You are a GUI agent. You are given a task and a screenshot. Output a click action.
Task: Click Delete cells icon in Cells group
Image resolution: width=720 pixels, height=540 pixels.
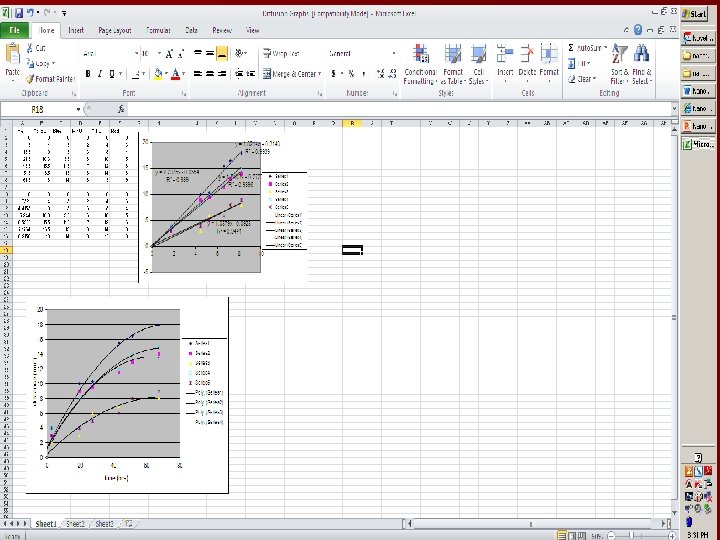click(527, 54)
